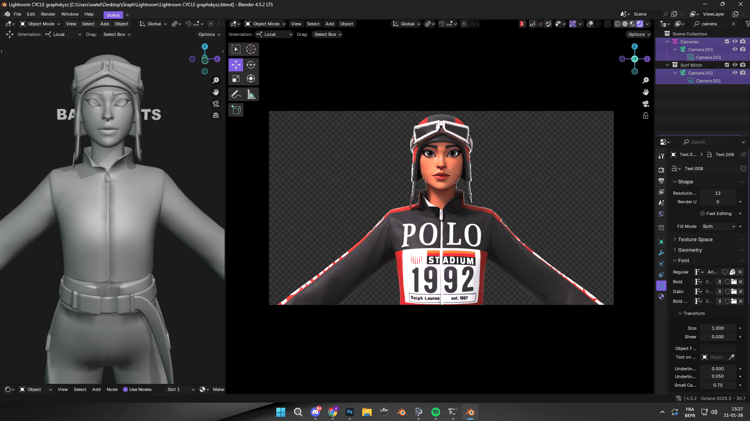Open the Tool properties tab
Screen dimensions: 750x421
click(x=661, y=156)
